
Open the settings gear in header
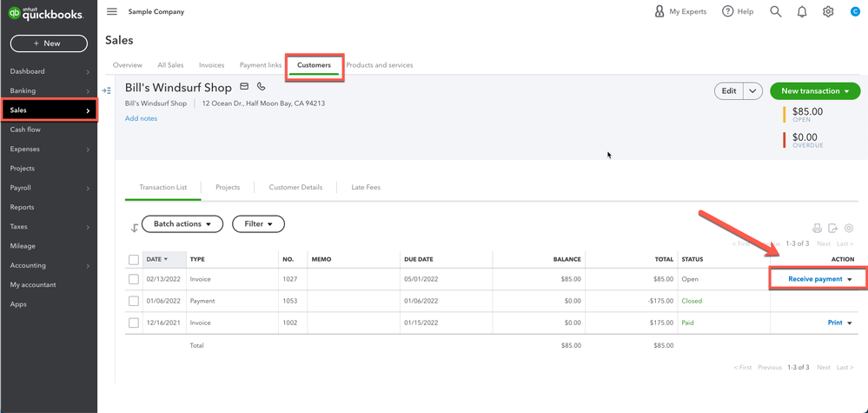pos(828,11)
